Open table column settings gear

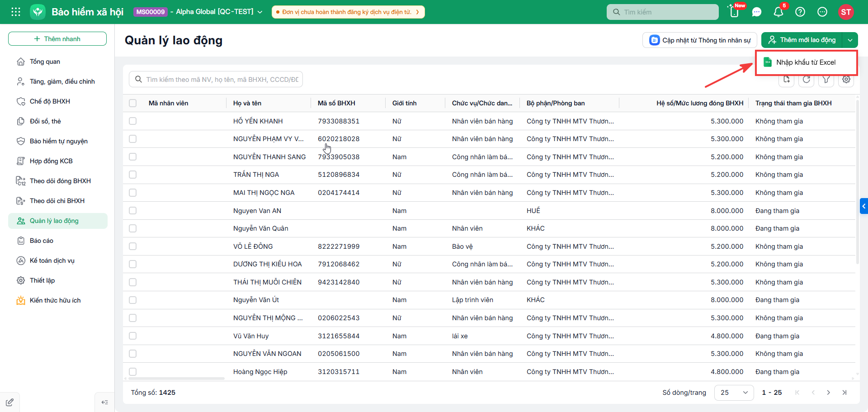[x=846, y=80]
